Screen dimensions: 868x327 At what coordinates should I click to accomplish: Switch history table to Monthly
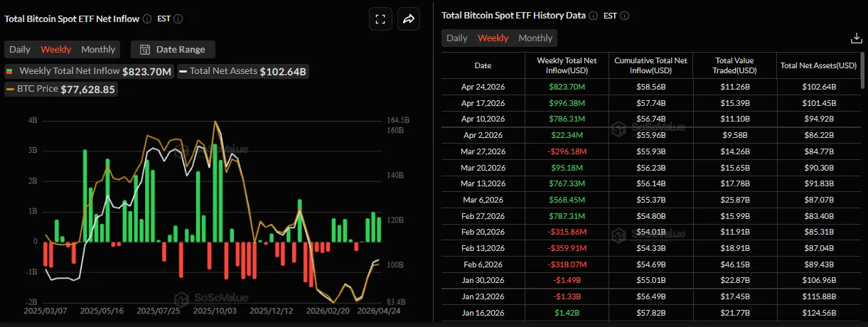[x=535, y=38]
